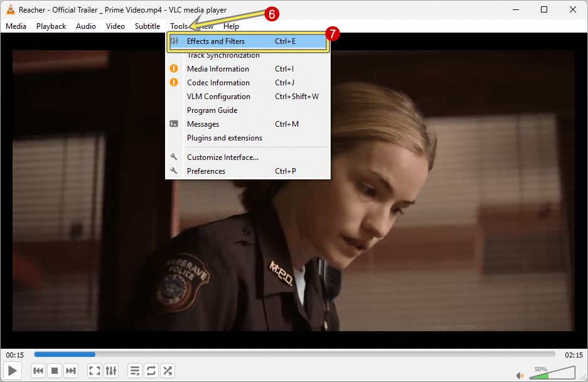Minimize the VLC window
The width and height of the screenshot is (588, 382).
pyautogui.click(x=516, y=10)
